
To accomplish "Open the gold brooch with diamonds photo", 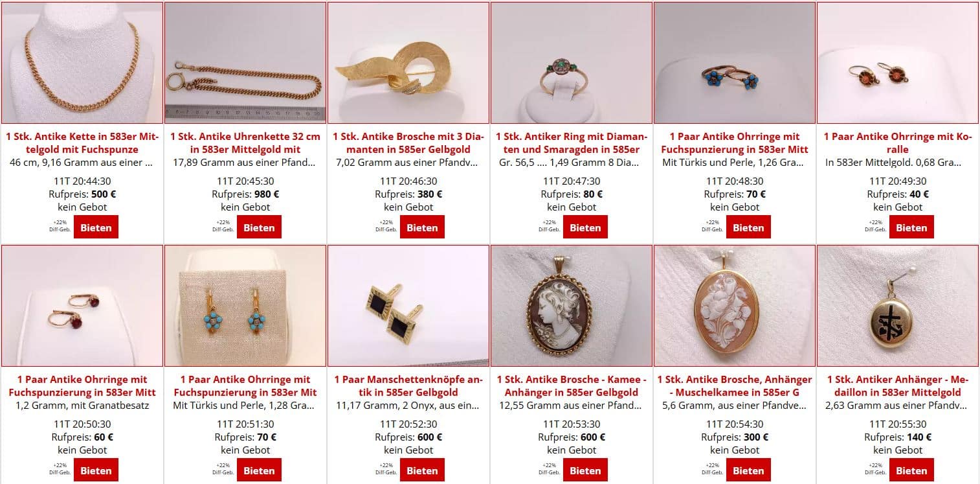I will tap(408, 63).
